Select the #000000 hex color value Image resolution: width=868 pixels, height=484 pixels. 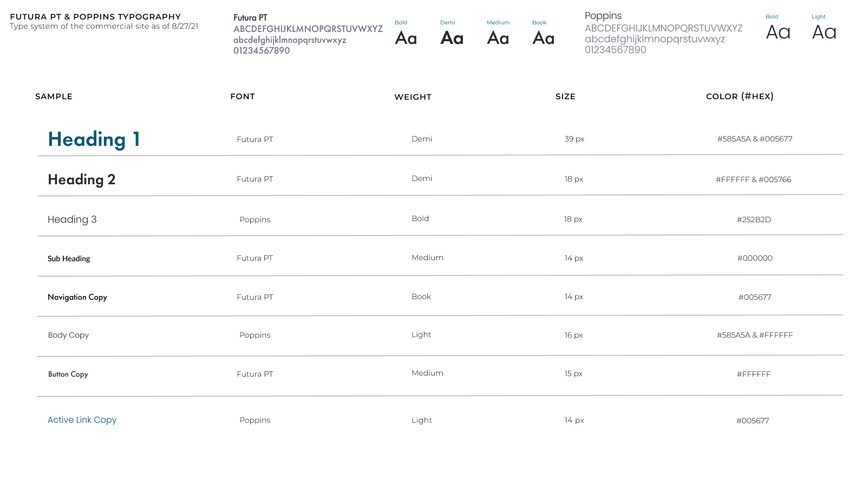[755, 258]
